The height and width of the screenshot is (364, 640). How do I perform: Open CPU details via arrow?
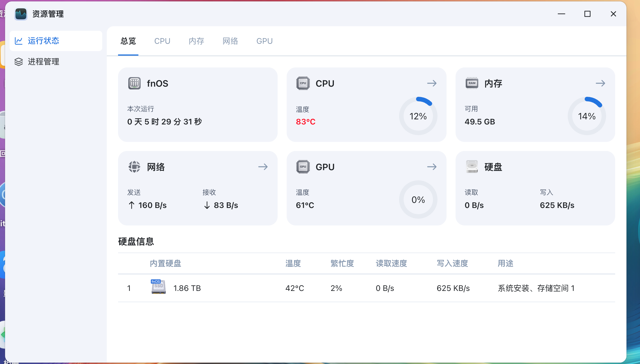coord(432,83)
